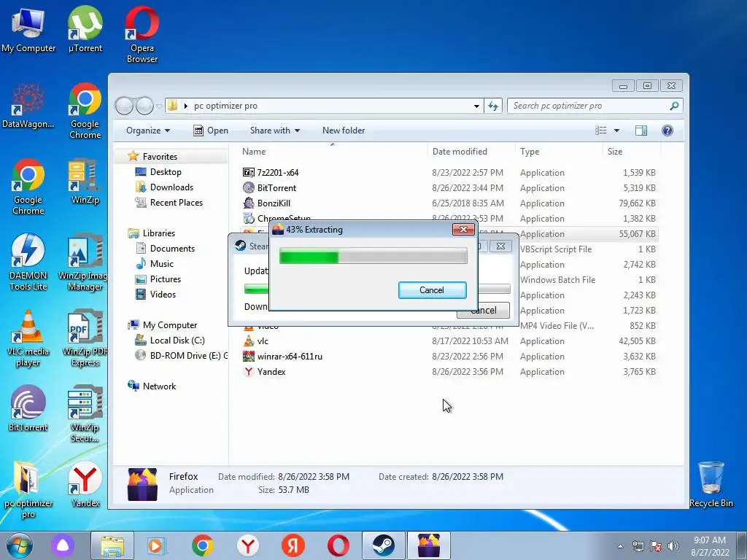Create a New folder
The image size is (747, 560).
coord(344,131)
